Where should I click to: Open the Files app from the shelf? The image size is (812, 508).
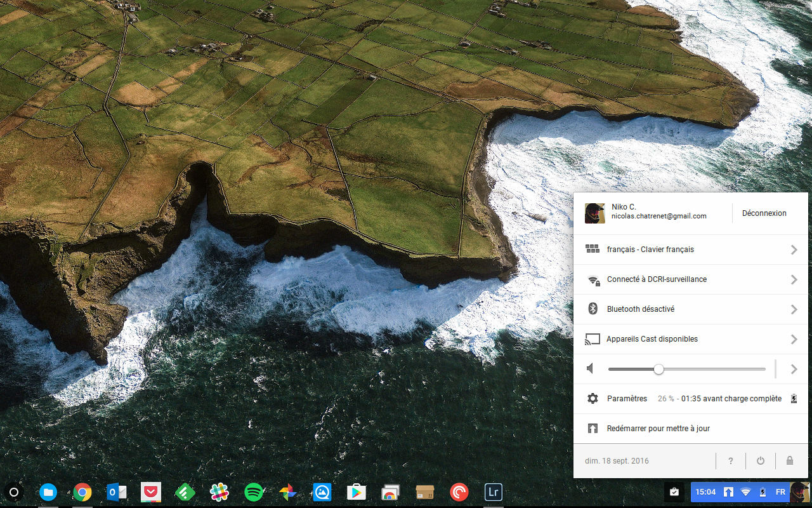[x=48, y=492]
